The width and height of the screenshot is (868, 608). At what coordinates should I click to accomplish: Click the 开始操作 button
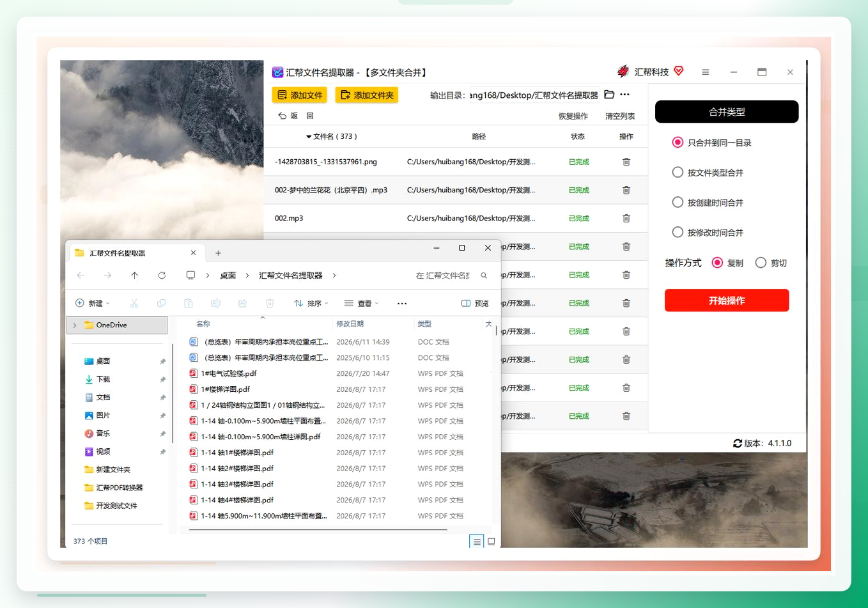tap(727, 300)
